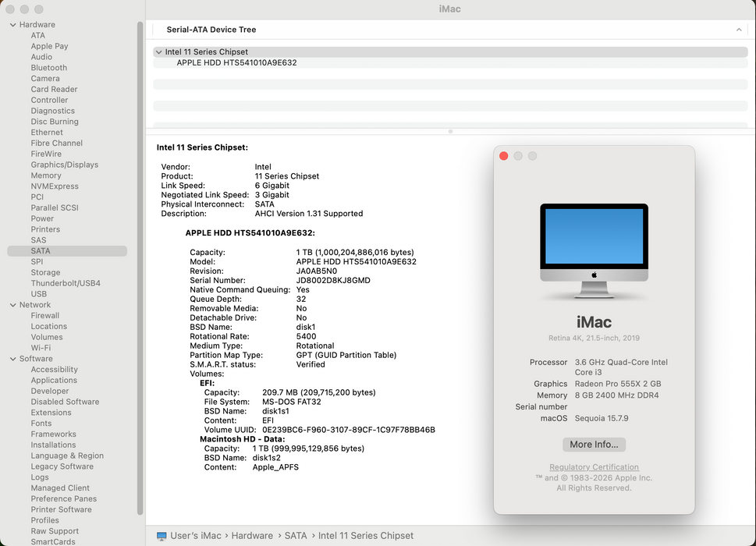Open Frameworks category

click(x=54, y=434)
